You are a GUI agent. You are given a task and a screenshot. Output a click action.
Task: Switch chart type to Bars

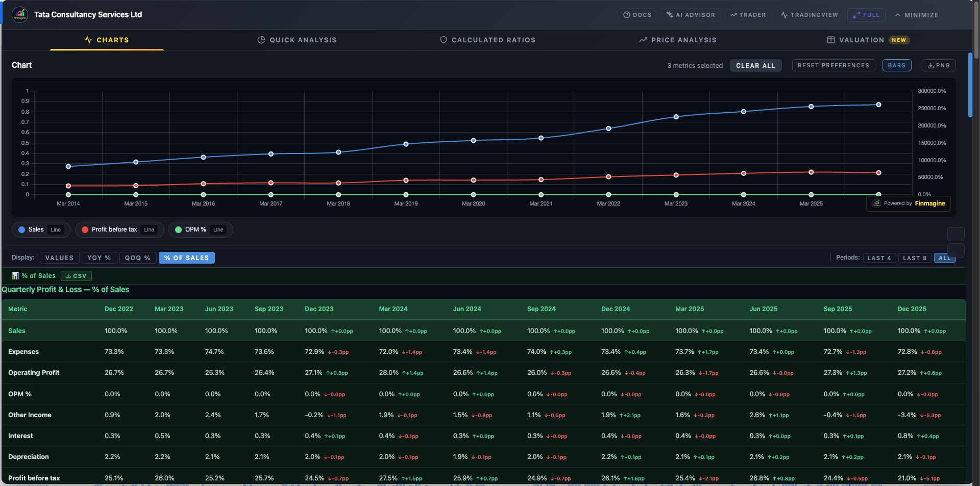896,65
